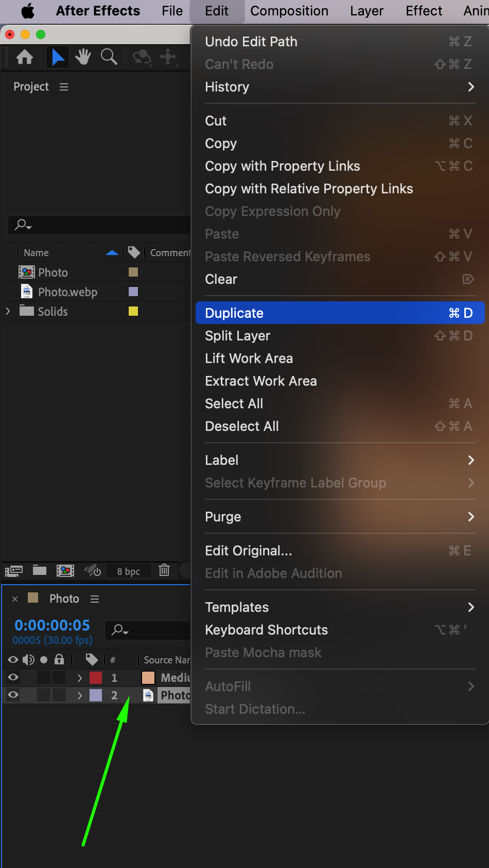Screen dimensions: 489x868
Task: Activate the Selection arrow tool
Action: [58, 57]
